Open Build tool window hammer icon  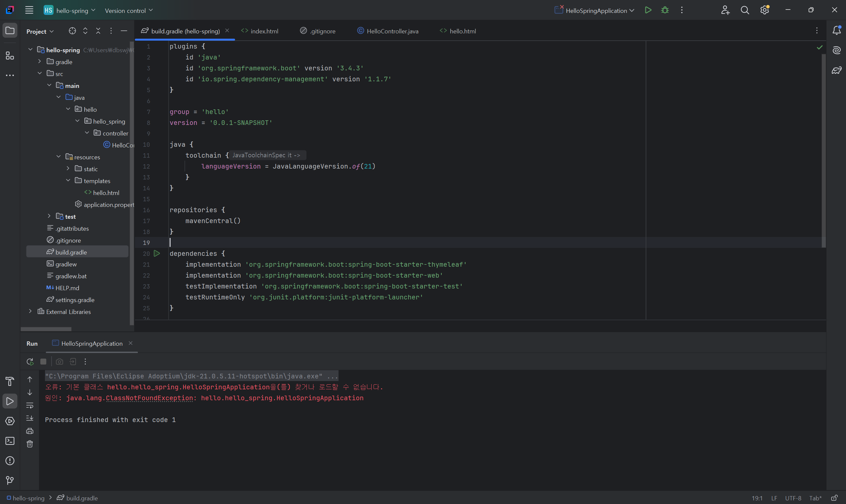tap(10, 381)
